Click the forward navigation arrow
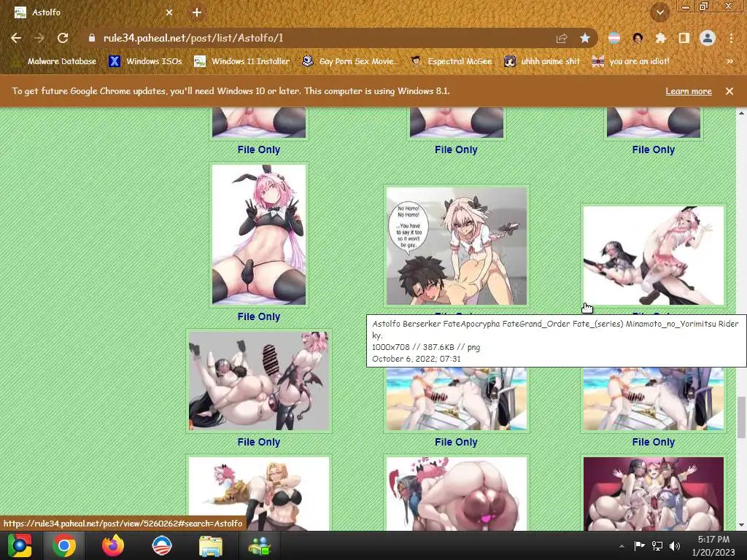Screen dimensions: 747x560 coord(39,38)
